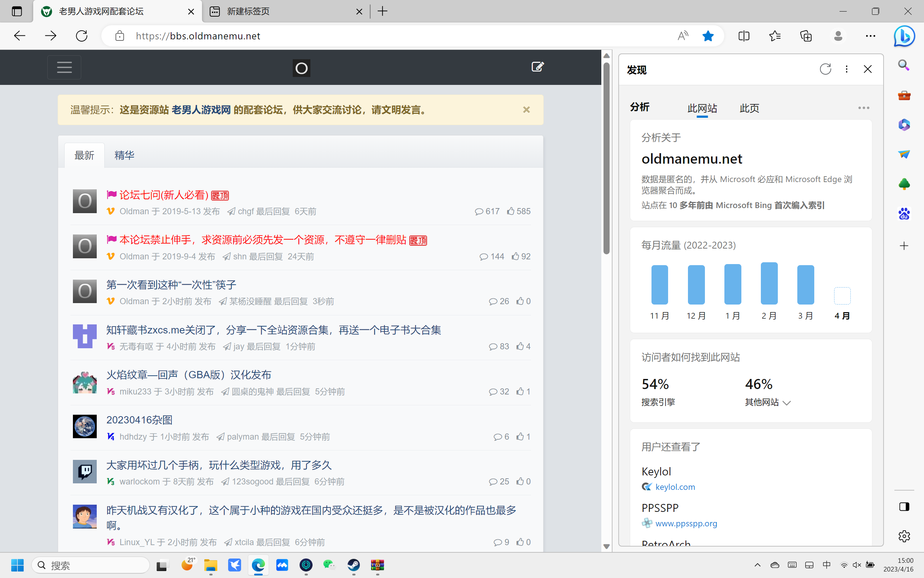This screenshot has height=578, width=924.
Task: Refresh the 发现 panel
Action: pos(825,69)
